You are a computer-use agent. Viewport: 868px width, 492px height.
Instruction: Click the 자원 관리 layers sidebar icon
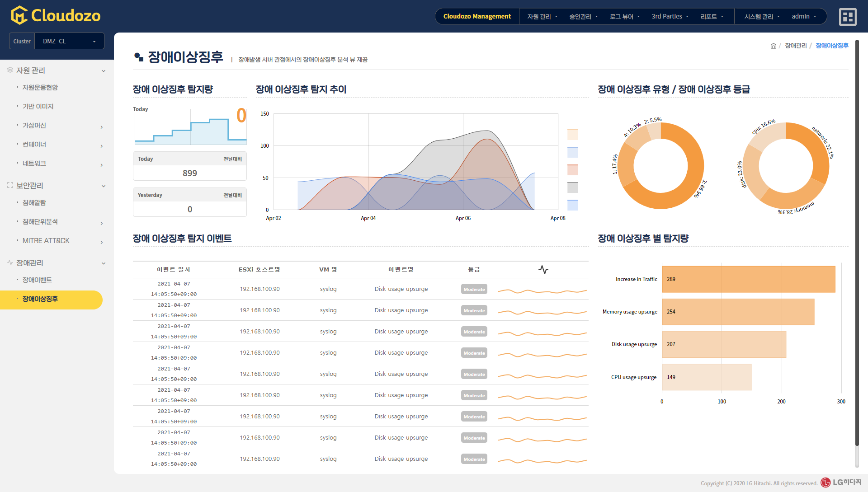tap(10, 70)
